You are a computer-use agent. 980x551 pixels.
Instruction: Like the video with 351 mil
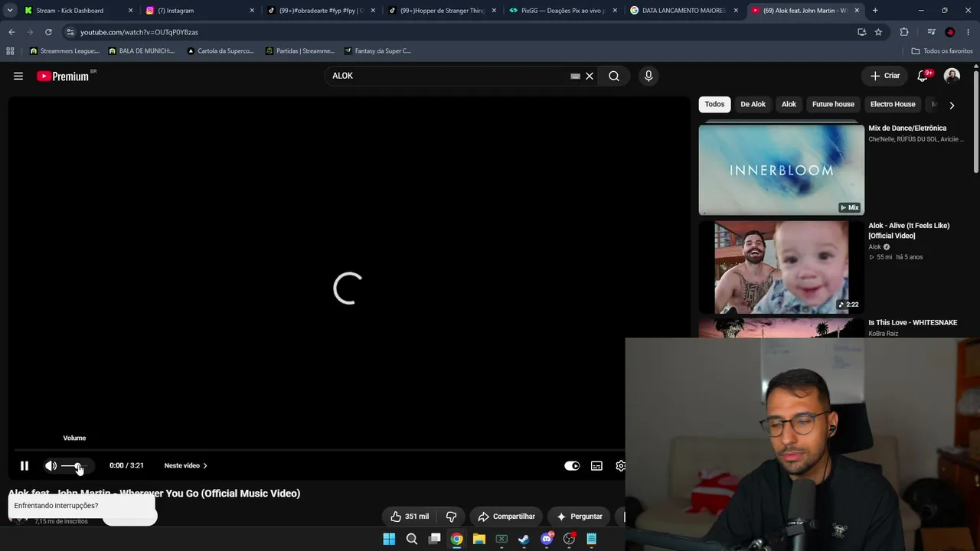[x=410, y=517]
